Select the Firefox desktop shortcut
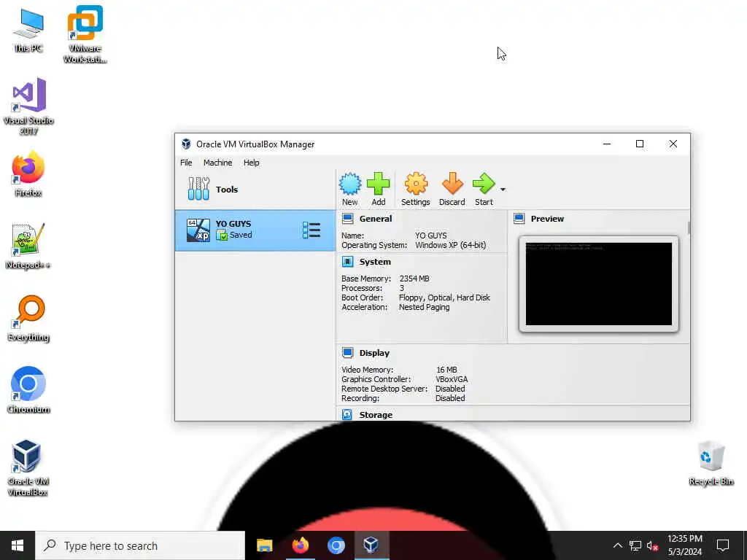 [x=28, y=174]
